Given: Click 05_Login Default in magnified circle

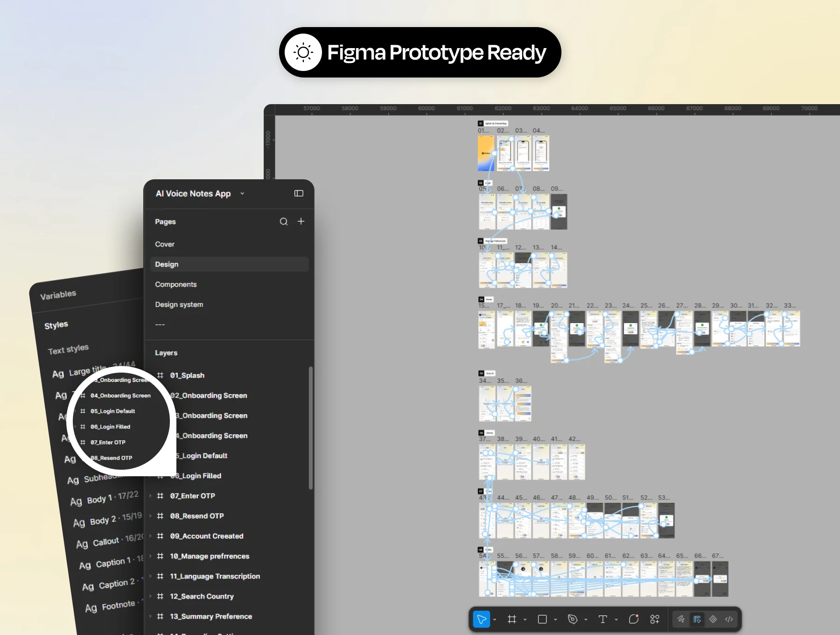Looking at the screenshot, I should point(112,411).
